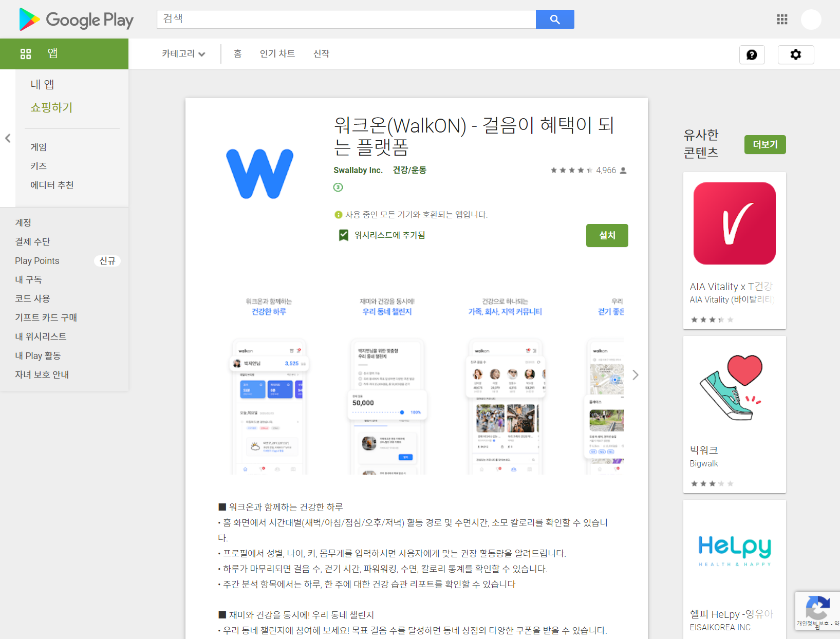Open the help question mark button

click(752, 54)
